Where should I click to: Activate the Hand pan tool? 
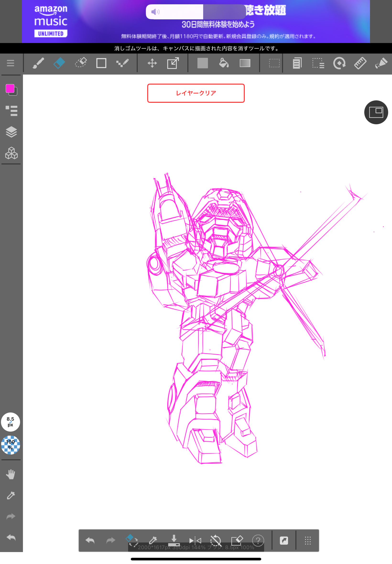pos(11,474)
